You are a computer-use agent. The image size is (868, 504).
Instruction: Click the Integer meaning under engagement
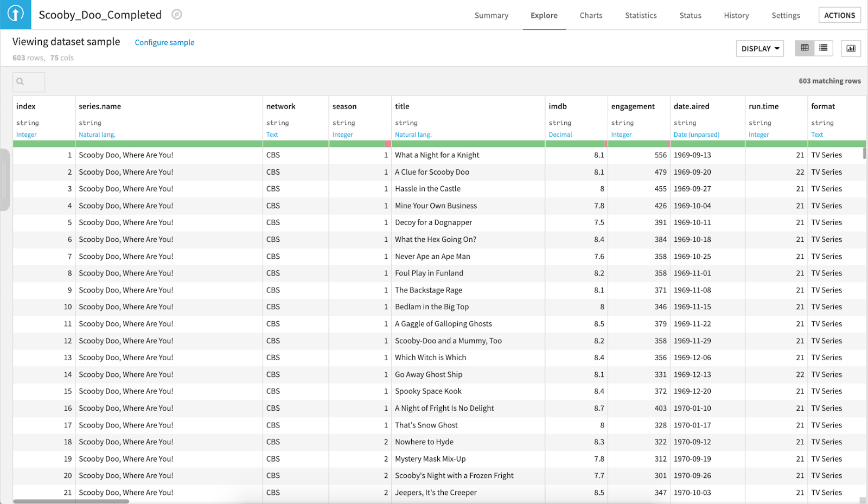pyautogui.click(x=621, y=135)
